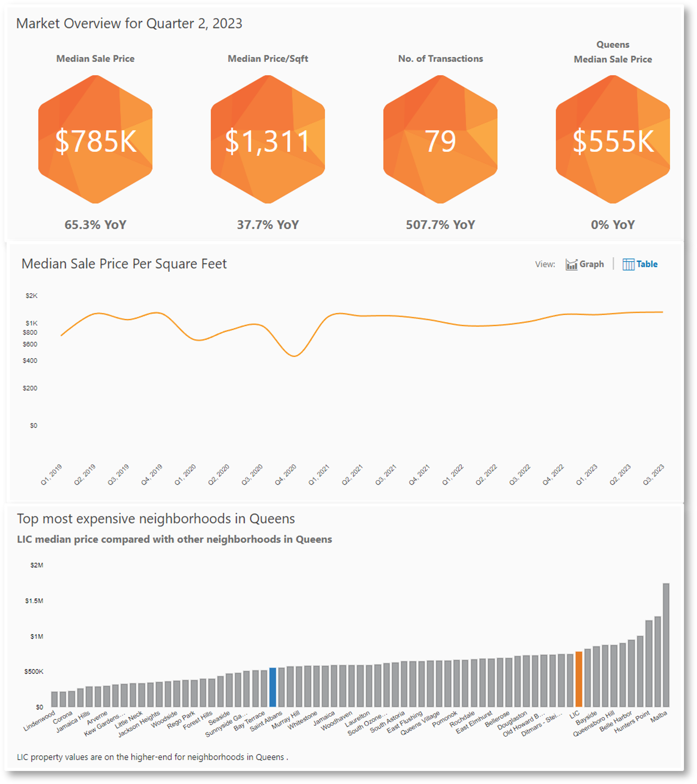Click the lowest dip on the orange line
The width and height of the screenshot is (697, 784).
(294, 356)
